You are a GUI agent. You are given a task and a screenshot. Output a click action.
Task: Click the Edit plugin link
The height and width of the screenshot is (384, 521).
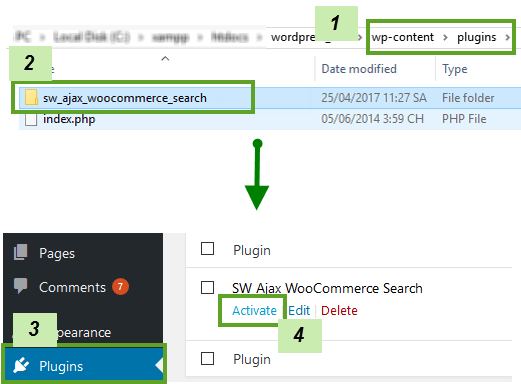click(299, 310)
